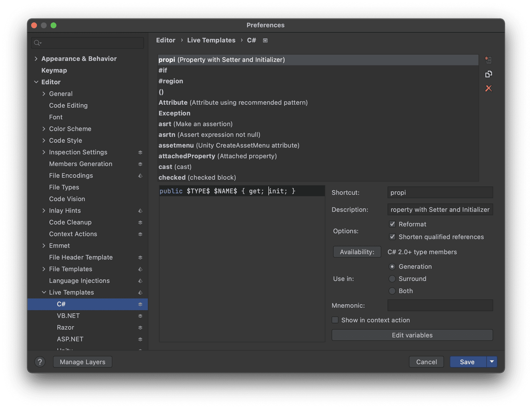The width and height of the screenshot is (532, 409).
Task: Click layer icon next to Language Injections
Action: pyautogui.click(x=140, y=281)
